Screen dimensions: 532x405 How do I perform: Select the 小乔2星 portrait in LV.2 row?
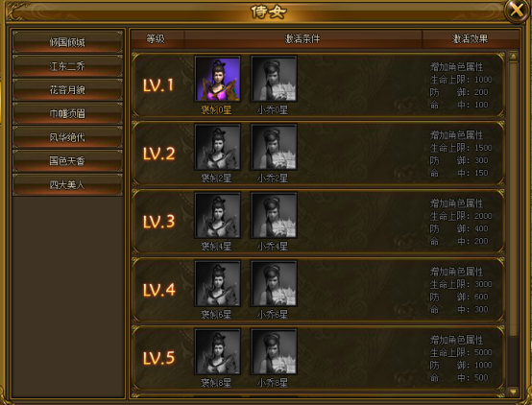click(x=274, y=147)
